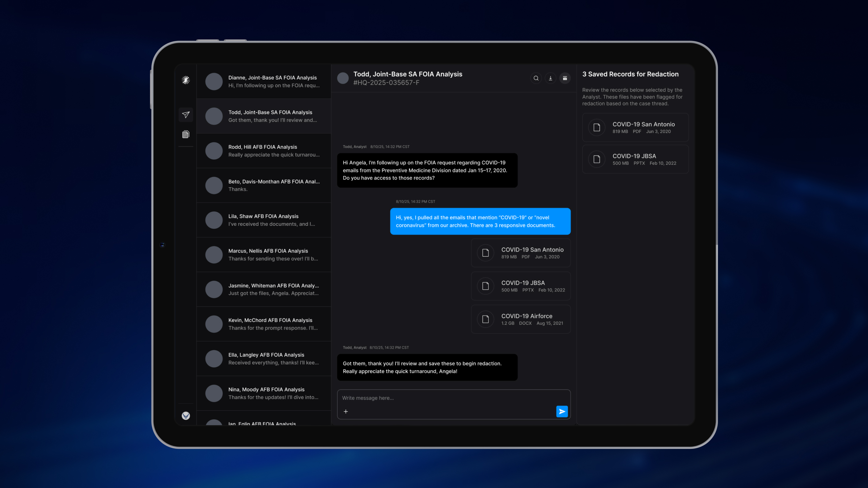Click the preview "Thanks for the prompt response. I'll..."
The height and width of the screenshot is (488, 868).
tap(273, 328)
